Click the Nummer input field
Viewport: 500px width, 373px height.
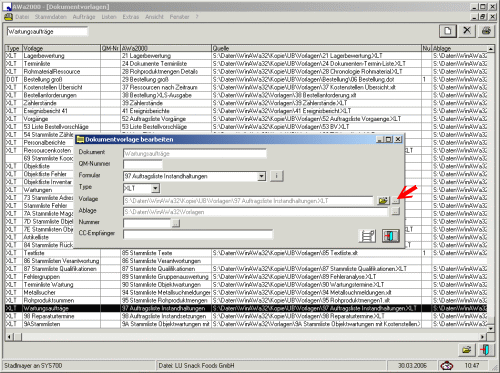click(147, 223)
